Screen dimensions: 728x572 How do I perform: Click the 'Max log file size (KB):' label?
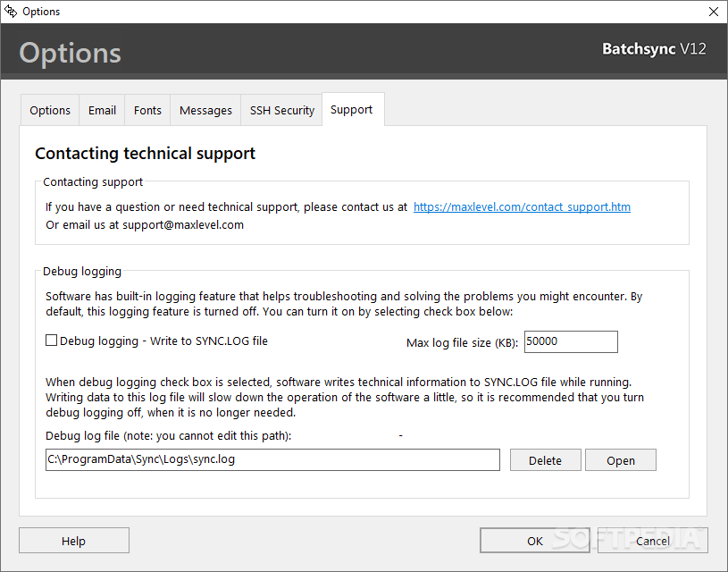click(x=462, y=343)
